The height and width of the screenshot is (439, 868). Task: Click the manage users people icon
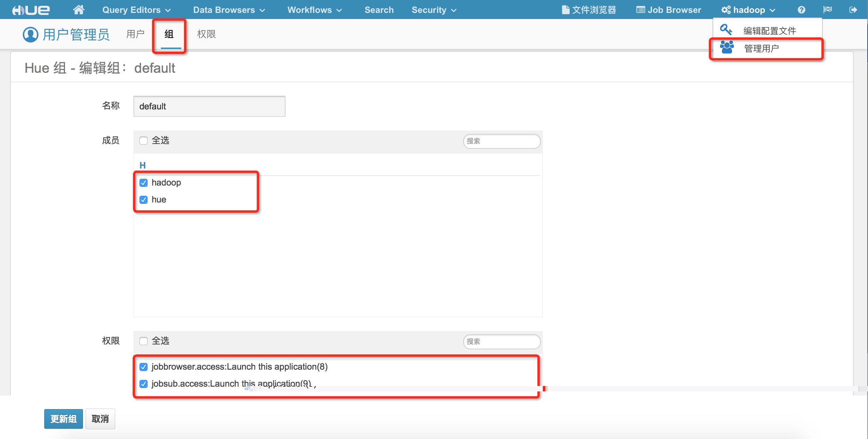[727, 48]
